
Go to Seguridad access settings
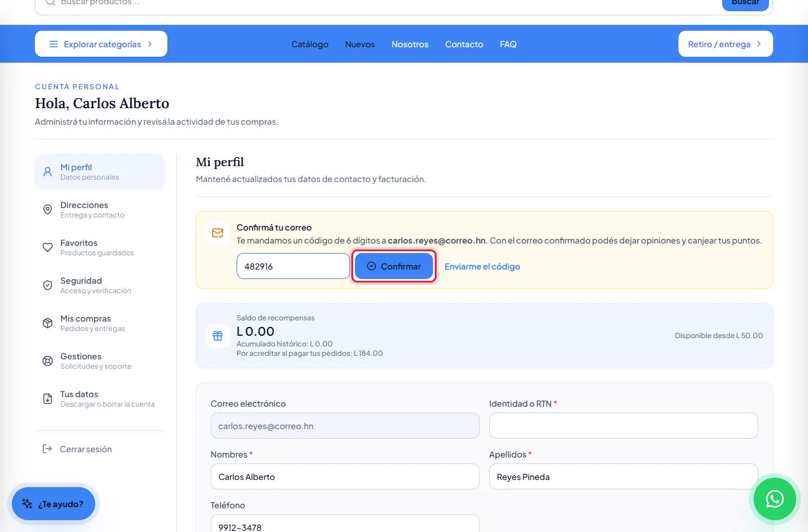click(x=99, y=286)
